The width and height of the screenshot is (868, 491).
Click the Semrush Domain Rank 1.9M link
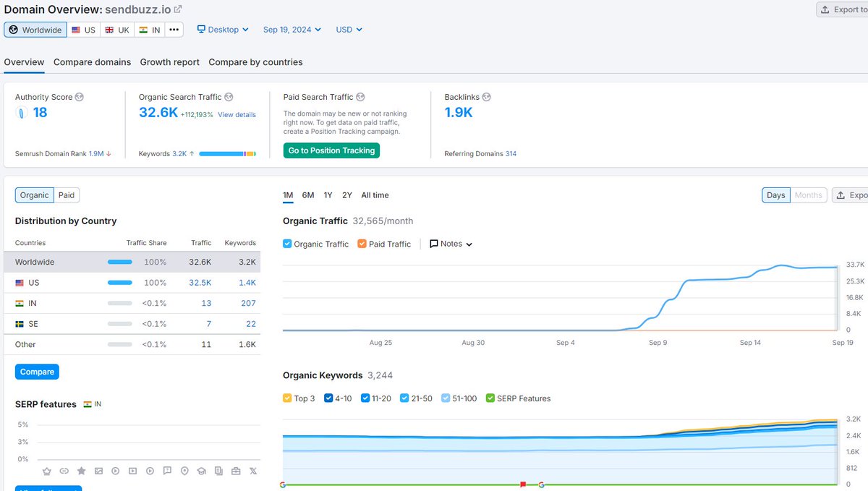[95, 154]
